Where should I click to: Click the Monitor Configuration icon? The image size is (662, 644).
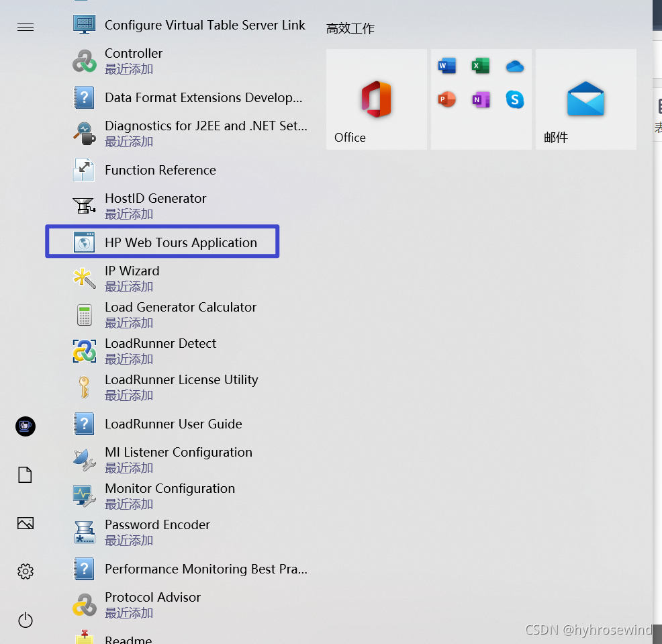(x=84, y=496)
